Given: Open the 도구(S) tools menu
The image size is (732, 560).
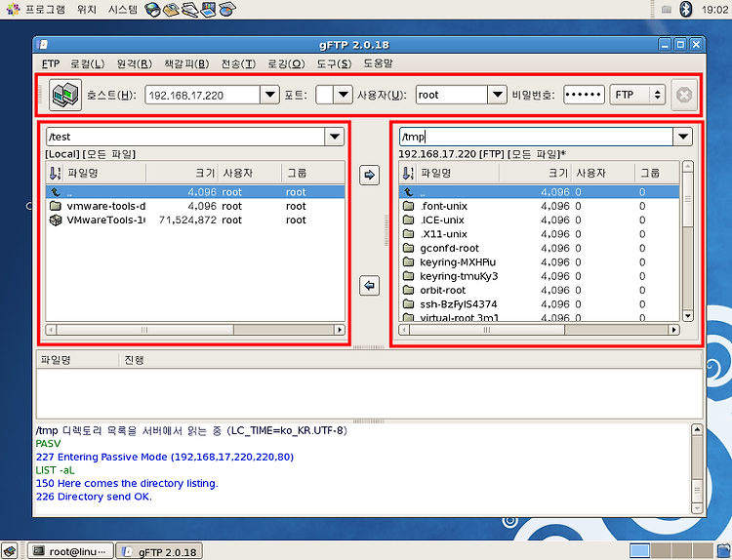Looking at the screenshot, I should click(334, 63).
